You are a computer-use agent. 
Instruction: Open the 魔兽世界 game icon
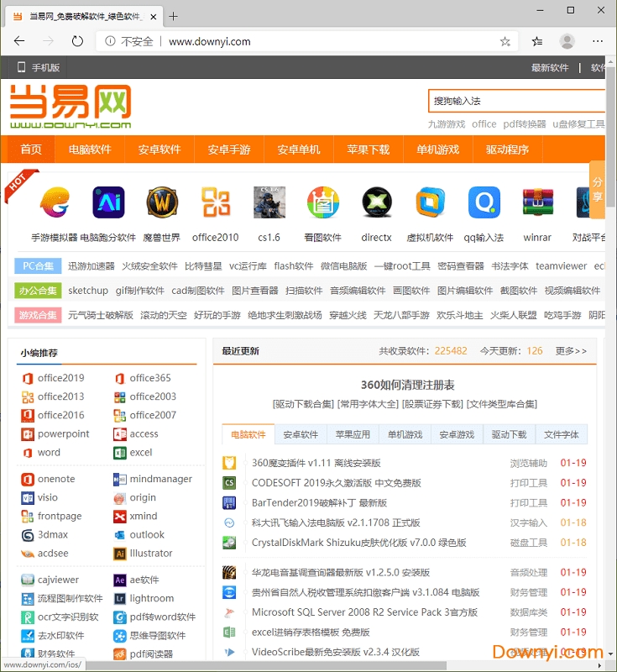pyautogui.click(x=162, y=203)
